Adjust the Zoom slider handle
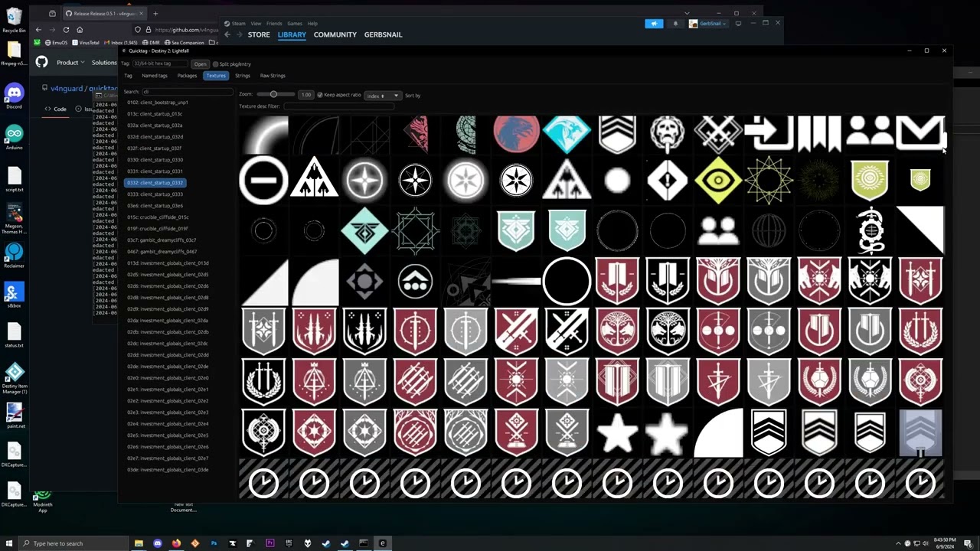The image size is (980, 551). pyautogui.click(x=273, y=94)
